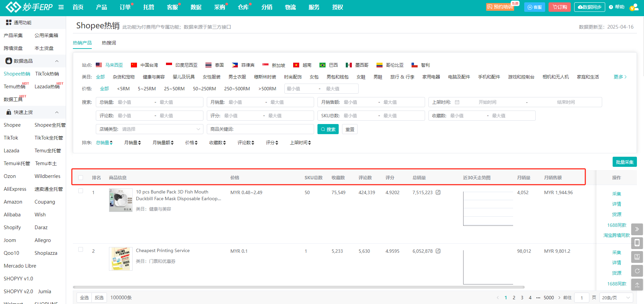Click the 妙手ERP logo
644x304 pixels.
pos(29,7)
